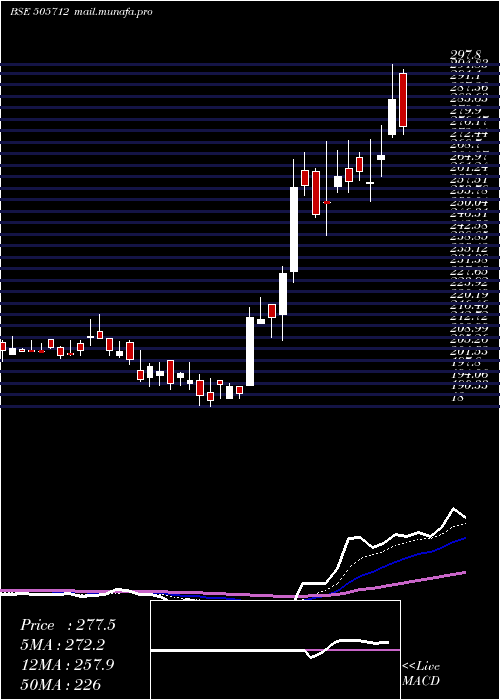Image resolution: width=500 pixels, height=700 pixels.
Task: Click the '5MA : 272.2' value
Action: tap(65, 645)
